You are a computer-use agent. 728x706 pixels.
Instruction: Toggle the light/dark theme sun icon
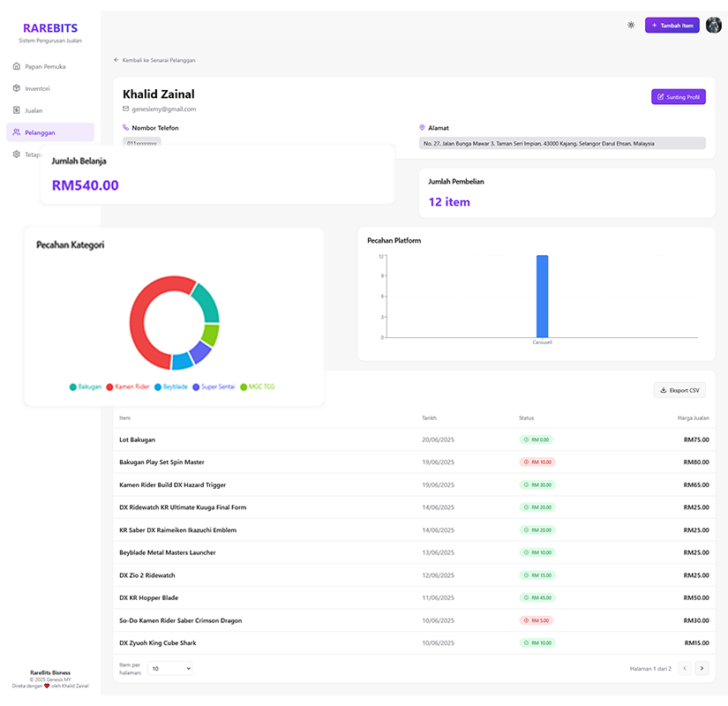pos(631,25)
